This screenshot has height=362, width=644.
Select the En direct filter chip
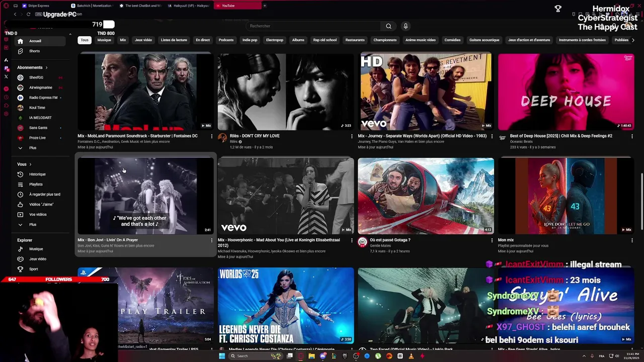pos(203,40)
